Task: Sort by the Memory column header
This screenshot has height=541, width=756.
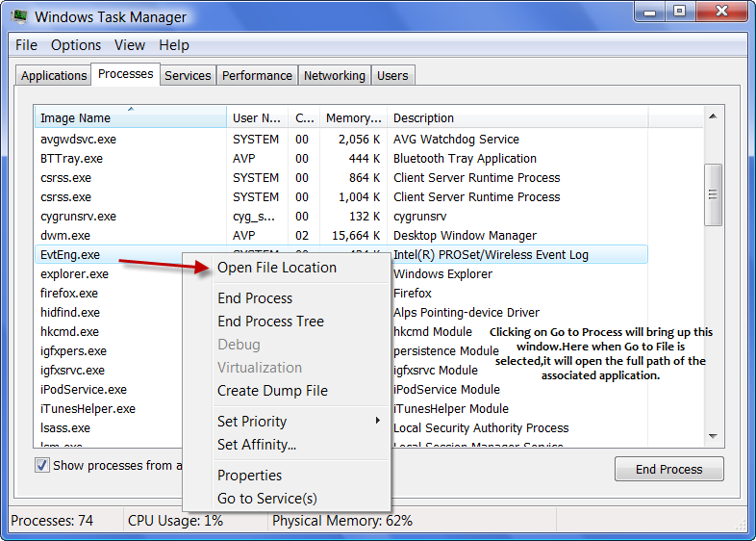Action: (353, 117)
